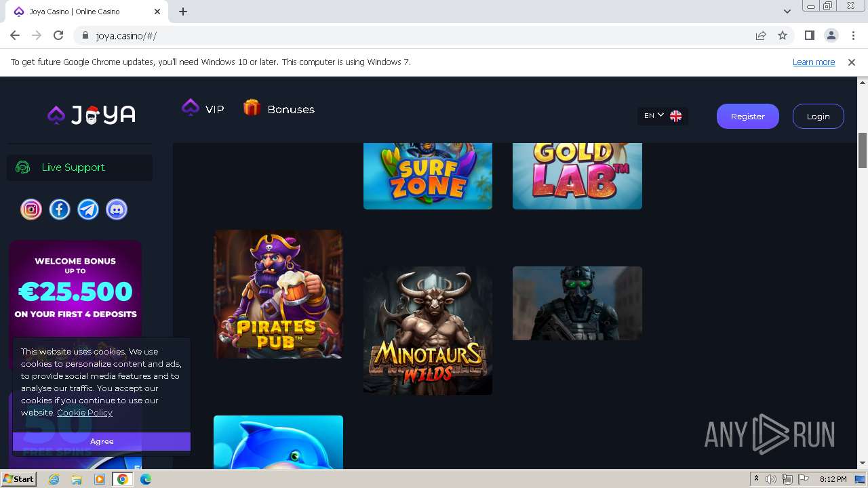Open Chrome three-dot menu
This screenshot has height=488, width=868.
[x=852, y=35]
